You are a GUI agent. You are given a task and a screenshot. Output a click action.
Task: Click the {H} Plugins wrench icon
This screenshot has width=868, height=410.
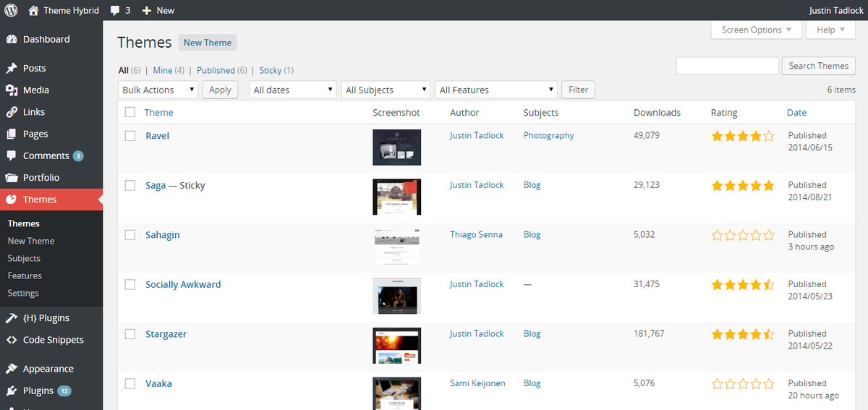click(x=12, y=318)
